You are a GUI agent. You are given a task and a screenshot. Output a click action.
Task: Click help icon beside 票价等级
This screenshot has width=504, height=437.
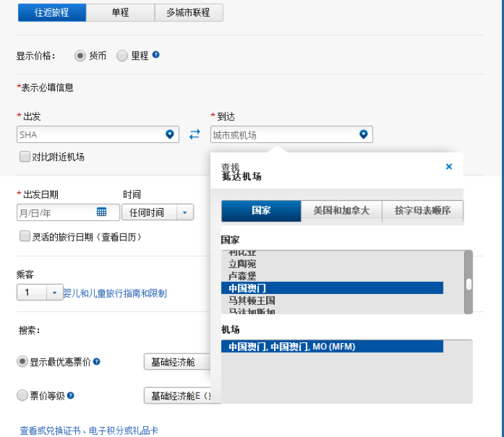[x=71, y=395]
